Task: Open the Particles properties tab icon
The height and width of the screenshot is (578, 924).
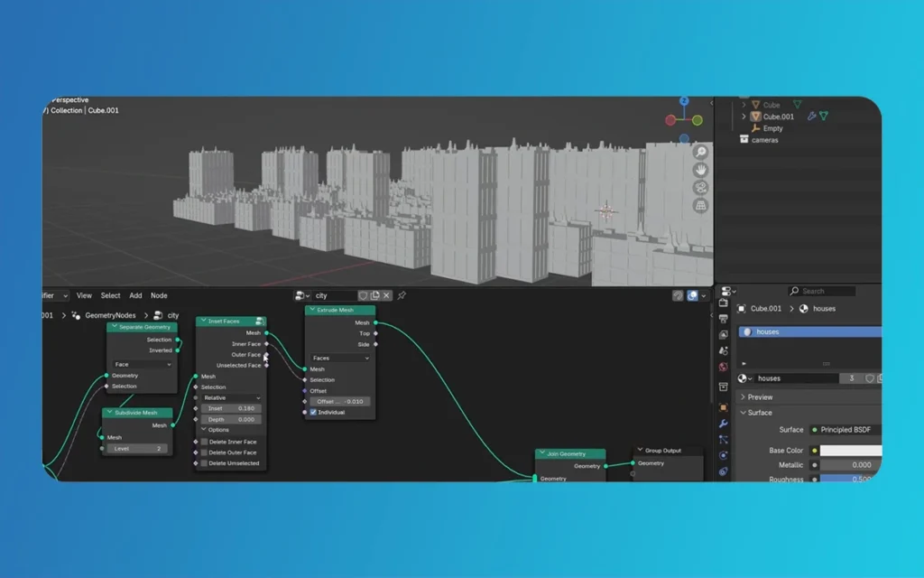Action: (x=724, y=440)
